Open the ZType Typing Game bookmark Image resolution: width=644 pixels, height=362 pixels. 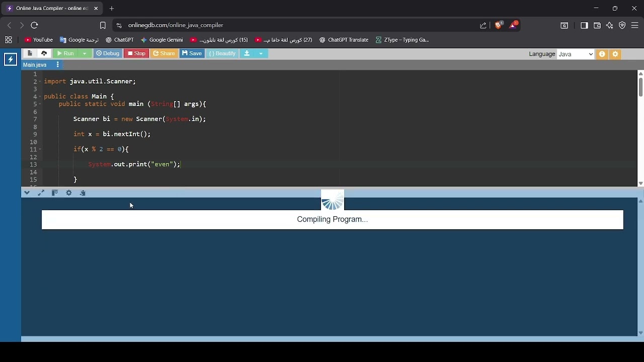point(403,40)
